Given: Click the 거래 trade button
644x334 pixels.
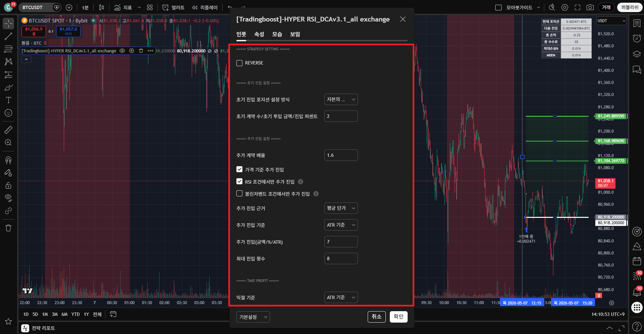Looking at the screenshot, I should [606, 7].
